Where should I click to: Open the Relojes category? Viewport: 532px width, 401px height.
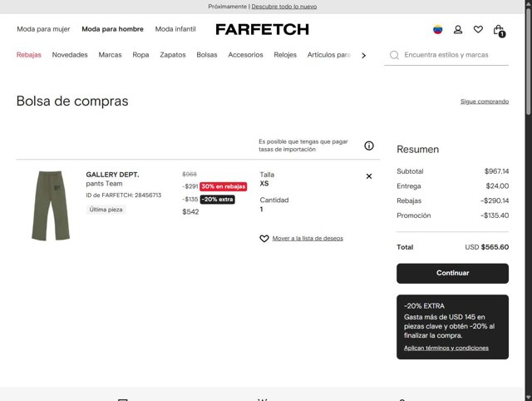click(285, 55)
